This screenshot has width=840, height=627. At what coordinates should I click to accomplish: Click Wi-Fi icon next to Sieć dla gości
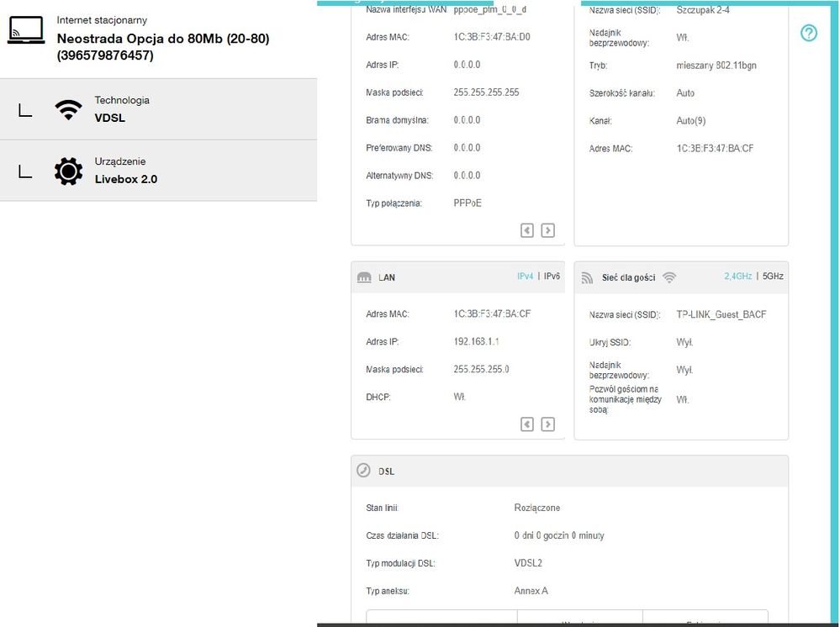click(669, 277)
